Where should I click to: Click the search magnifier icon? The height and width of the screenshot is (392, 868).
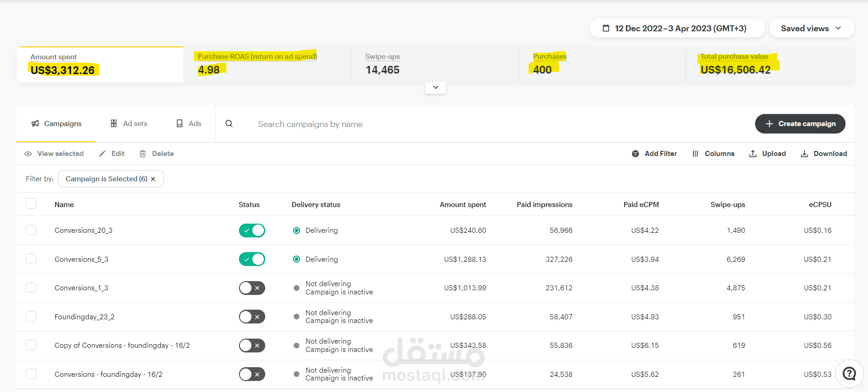[x=229, y=124]
